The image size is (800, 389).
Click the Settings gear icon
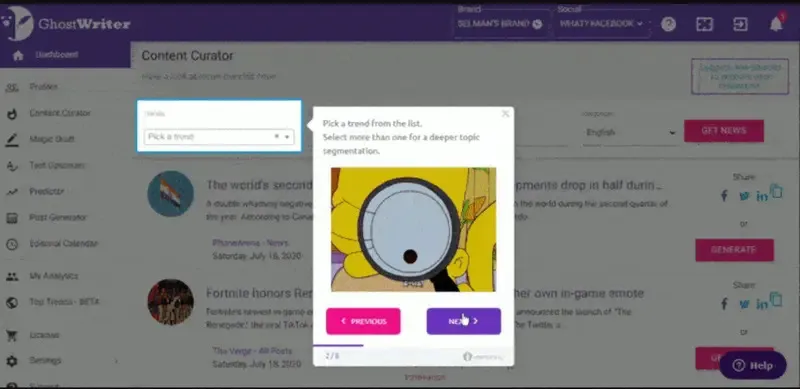pos(12,361)
